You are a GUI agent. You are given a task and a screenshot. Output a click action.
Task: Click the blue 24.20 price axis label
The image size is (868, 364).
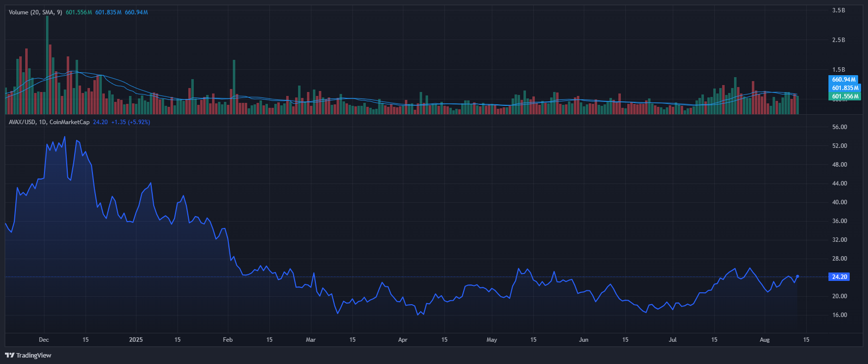[x=839, y=277]
